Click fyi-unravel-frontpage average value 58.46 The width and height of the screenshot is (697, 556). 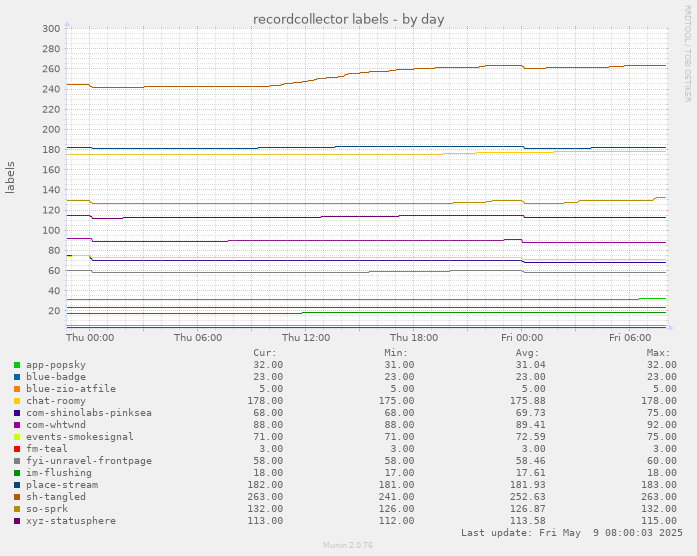(x=531, y=461)
